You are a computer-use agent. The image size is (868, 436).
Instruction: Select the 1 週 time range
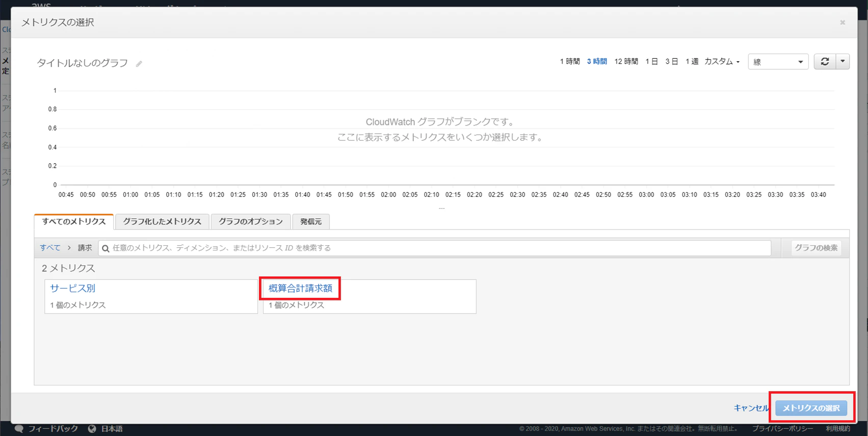click(x=692, y=61)
